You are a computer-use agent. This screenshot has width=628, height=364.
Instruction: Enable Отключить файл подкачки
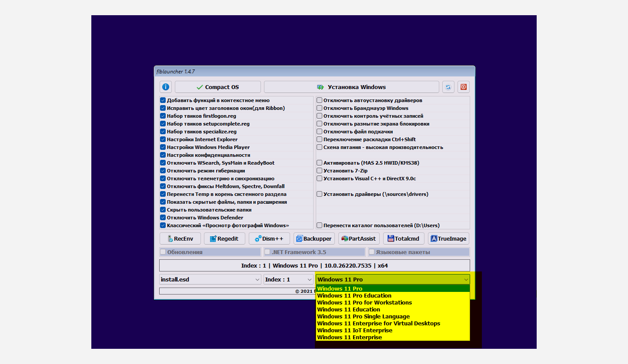pyautogui.click(x=320, y=132)
